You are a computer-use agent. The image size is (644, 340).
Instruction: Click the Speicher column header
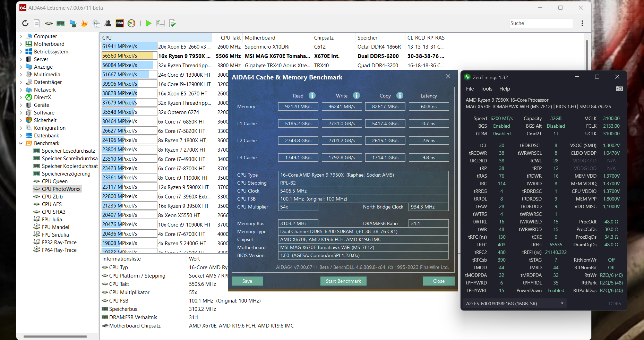pos(380,37)
